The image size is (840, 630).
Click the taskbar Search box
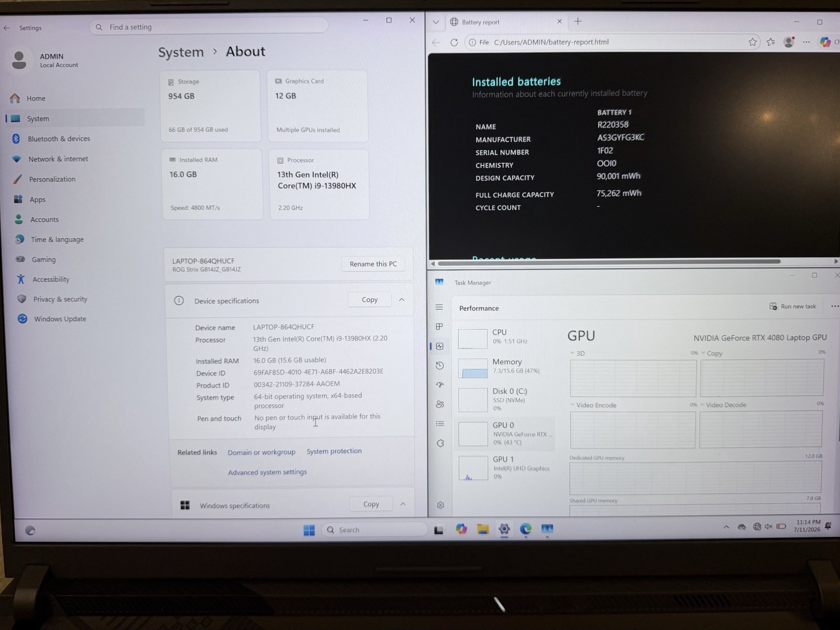(374, 530)
